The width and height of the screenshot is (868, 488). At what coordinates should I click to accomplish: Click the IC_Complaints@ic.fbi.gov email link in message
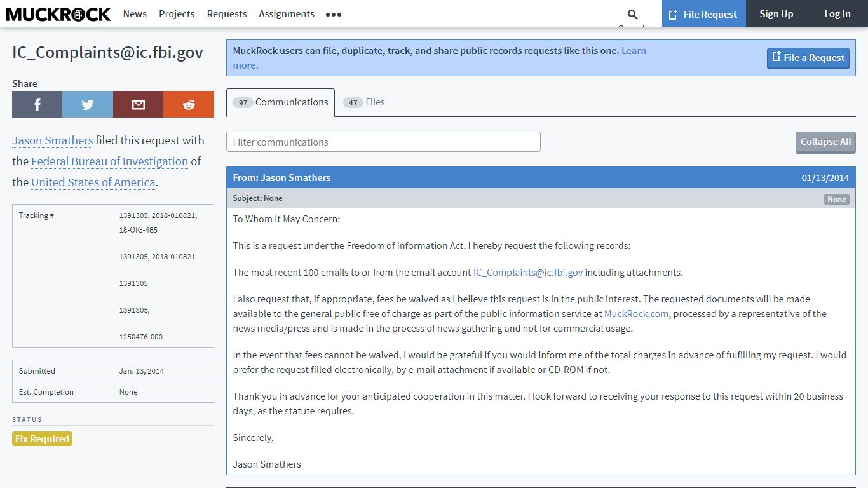(528, 273)
